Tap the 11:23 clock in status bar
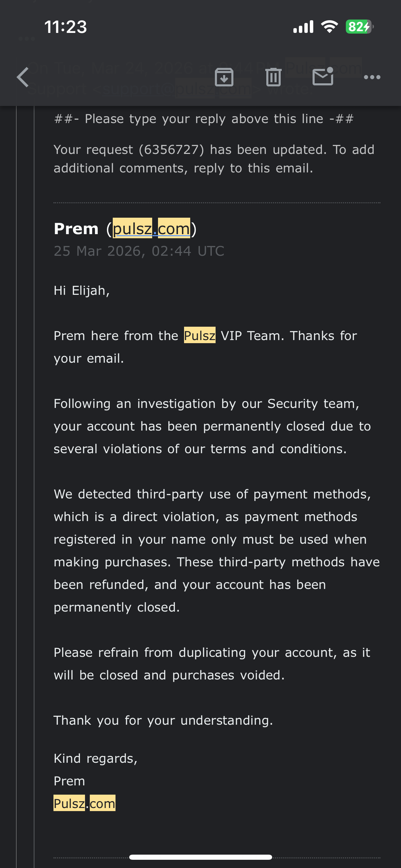 [65, 27]
